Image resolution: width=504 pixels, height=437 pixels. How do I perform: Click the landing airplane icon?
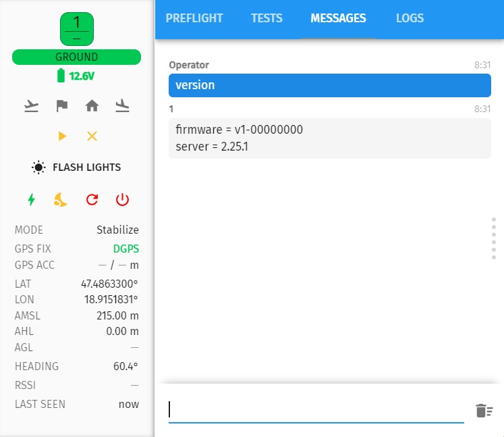click(x=122, y=106)
